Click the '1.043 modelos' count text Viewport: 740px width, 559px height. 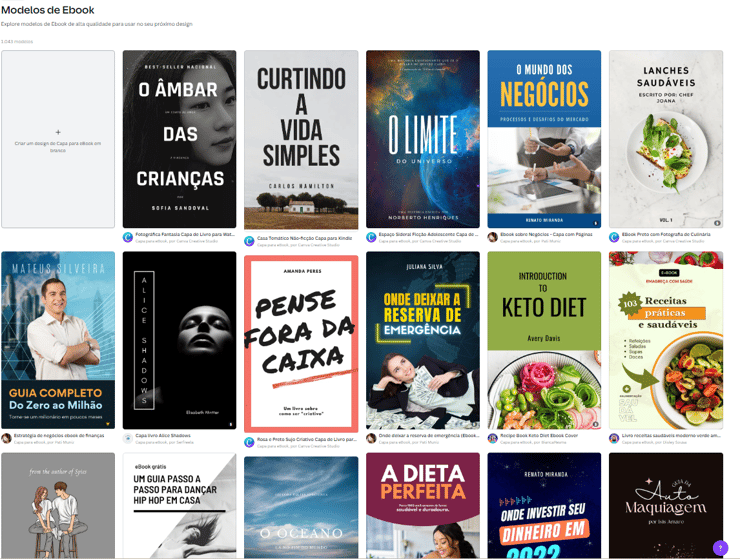[17, 42]
